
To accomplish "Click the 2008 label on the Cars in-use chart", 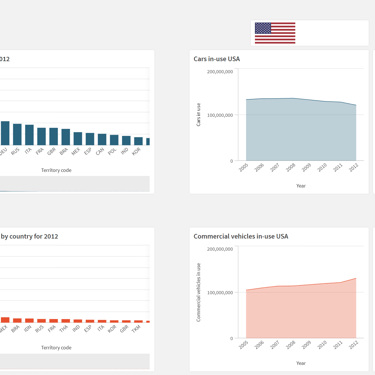I will click(291, 168).
